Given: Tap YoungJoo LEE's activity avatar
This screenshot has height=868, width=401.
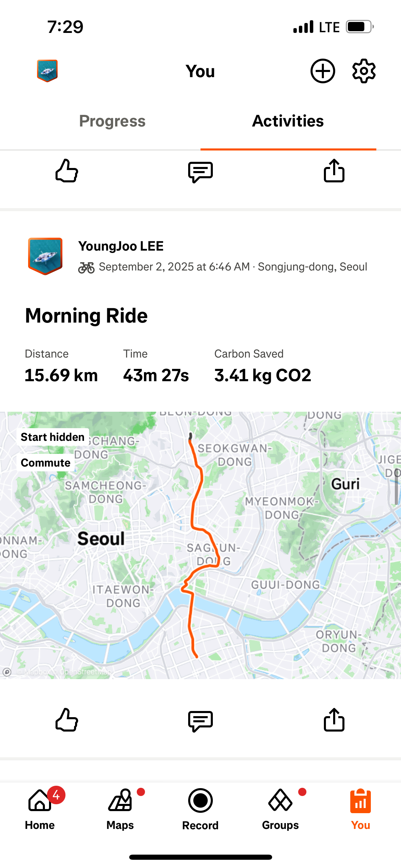Looking at the screenshot, I should (45, 256).
